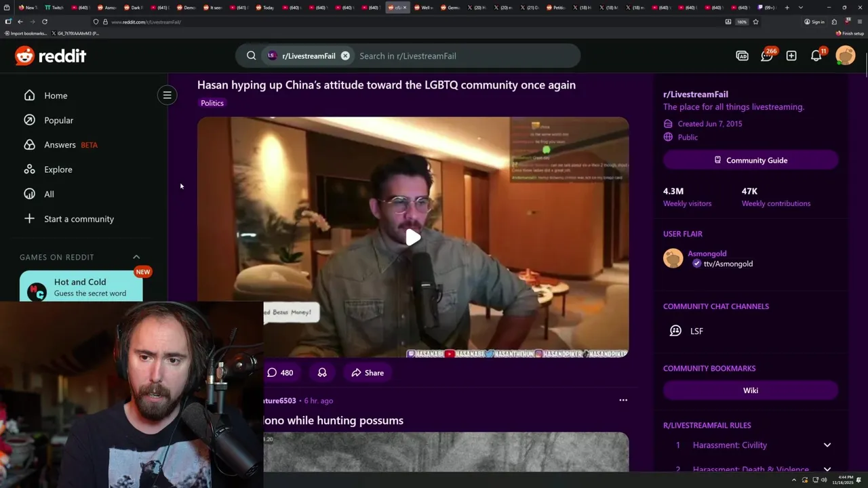Viewport: 868px width, 488px height.
Task: Give an award to the Hasan post
Action: click(322, 373)
